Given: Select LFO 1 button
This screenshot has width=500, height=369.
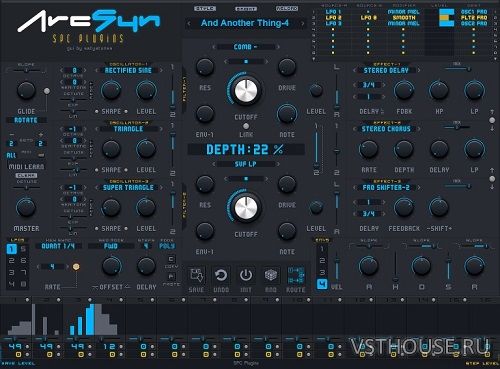Looking at the screenshot, I should [12, 249].
